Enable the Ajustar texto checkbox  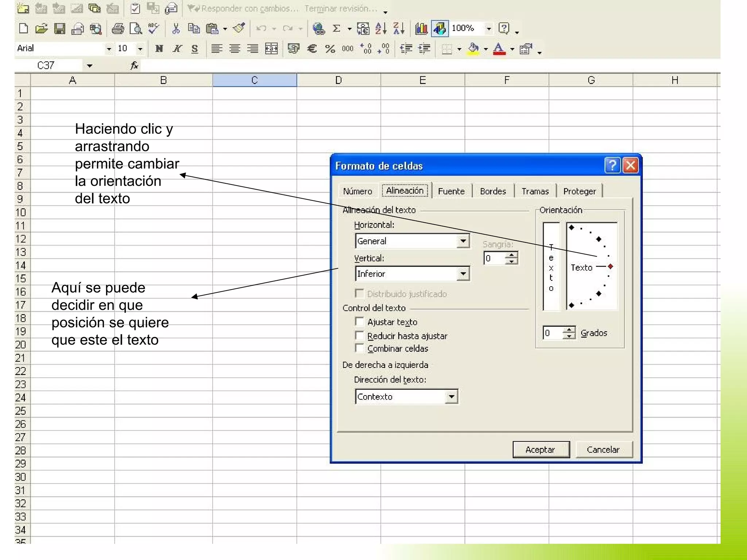coord(360,322)
